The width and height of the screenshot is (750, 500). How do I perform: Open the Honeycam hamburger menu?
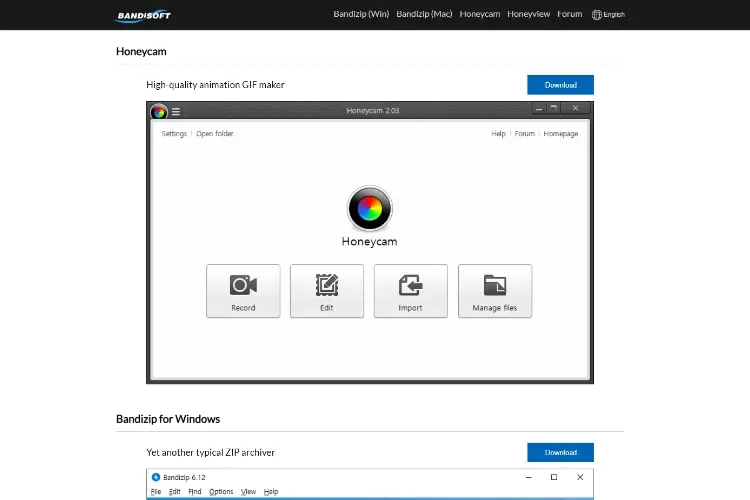click(x=176, y=111)
